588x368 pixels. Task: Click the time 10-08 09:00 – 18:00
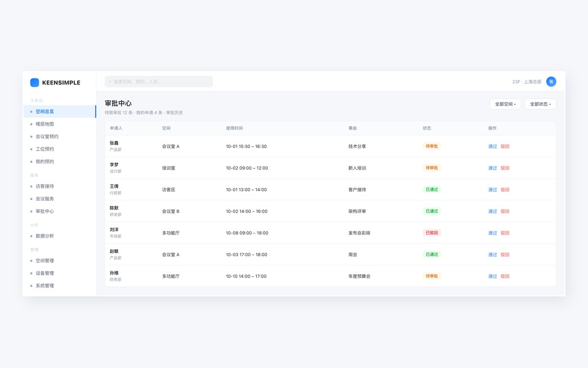(x=247, y=233)
